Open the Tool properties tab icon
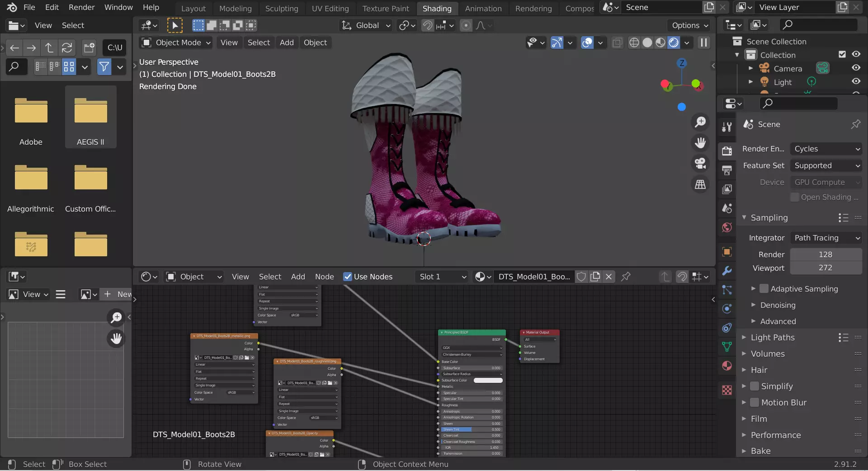Viewport: 868px width, 471px height. [x=727, y=127]
